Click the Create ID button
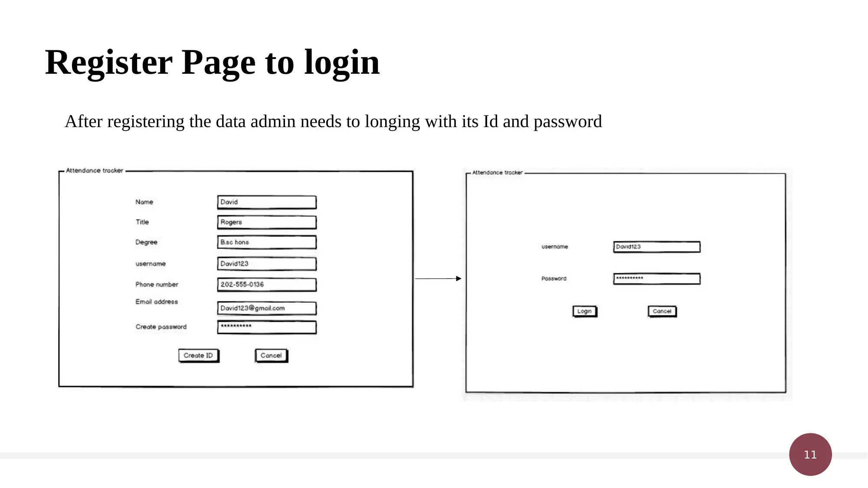This screenshot has width=868, height=488. point(200,355)
